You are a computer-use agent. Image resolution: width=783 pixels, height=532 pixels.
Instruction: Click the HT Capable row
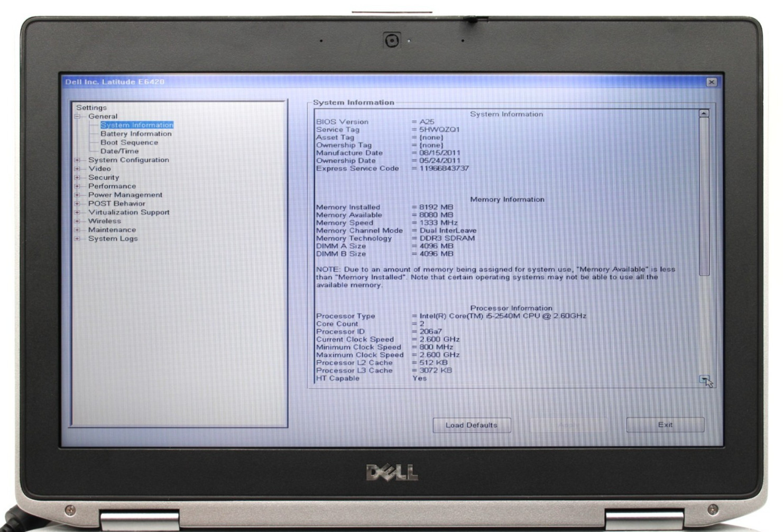tap(371, 379)
